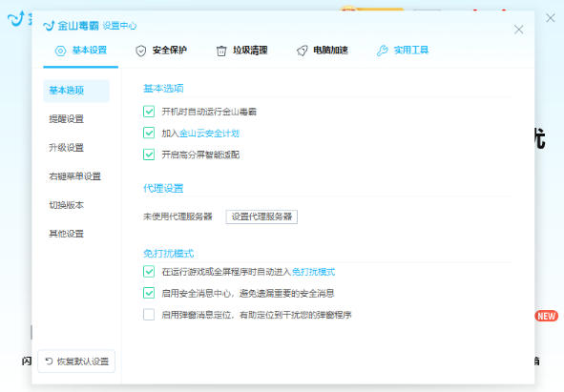
Task: Open the 免打扰模式 link in the checkbox row
Action: (x=313, y=272)
